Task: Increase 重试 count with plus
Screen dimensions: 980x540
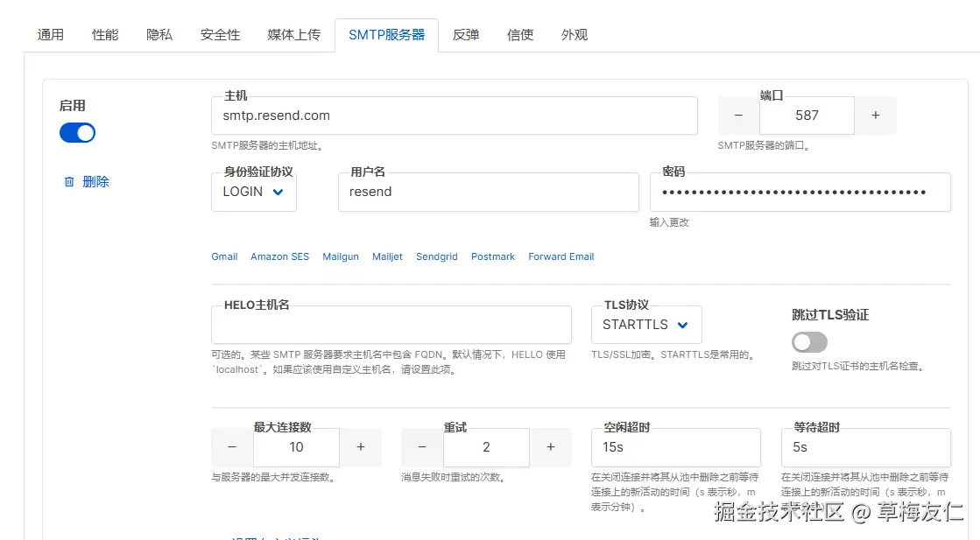Action: pos(551,447)
